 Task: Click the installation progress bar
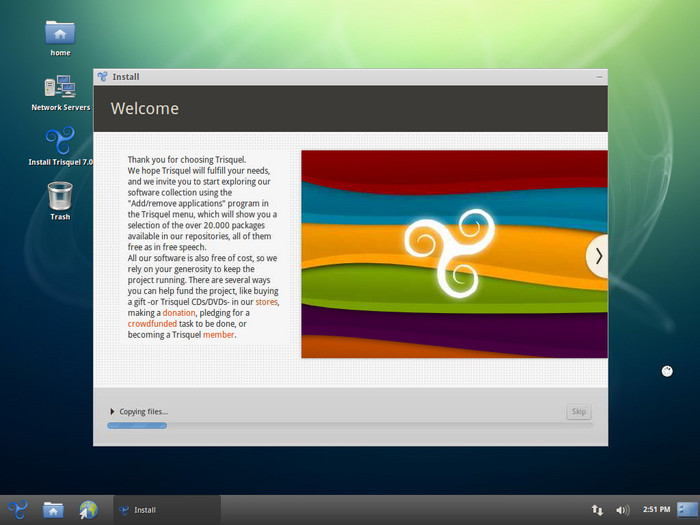350,426
